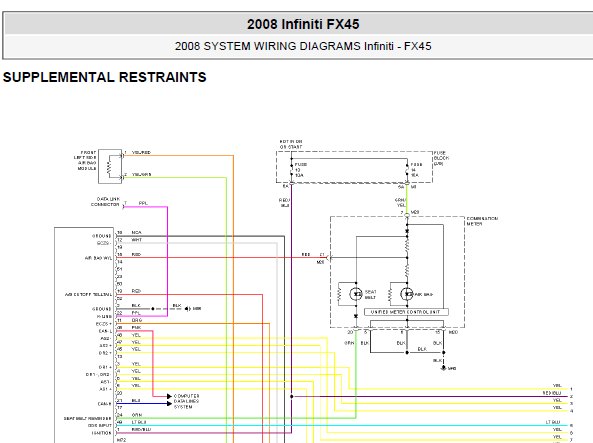The height and width of the screenshot is (443, 593).
Task: Click the 'YEL/RED' wire label at pin 1
Action: [141, 152]
